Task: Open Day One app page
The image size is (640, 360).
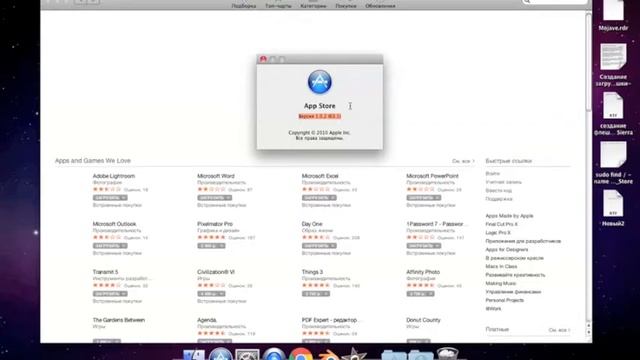Action: [312, 224]
